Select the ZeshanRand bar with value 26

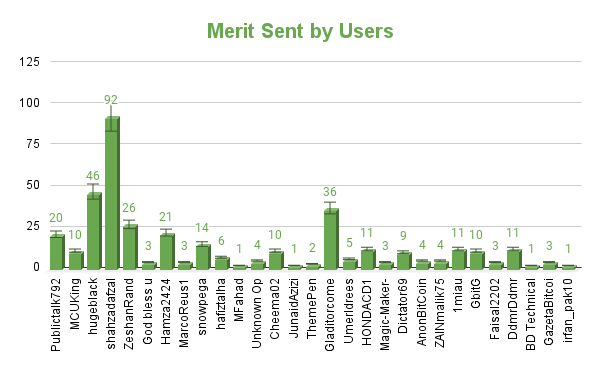(130, 247)
